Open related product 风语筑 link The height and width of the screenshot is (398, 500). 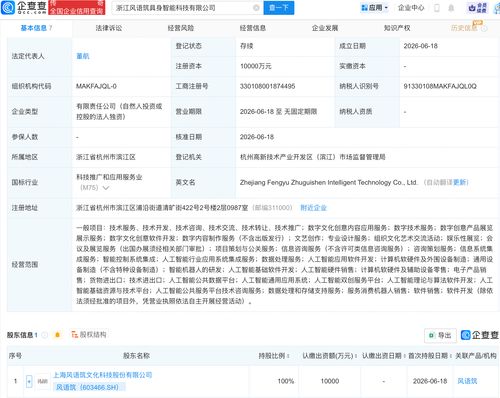coord(467,381)
